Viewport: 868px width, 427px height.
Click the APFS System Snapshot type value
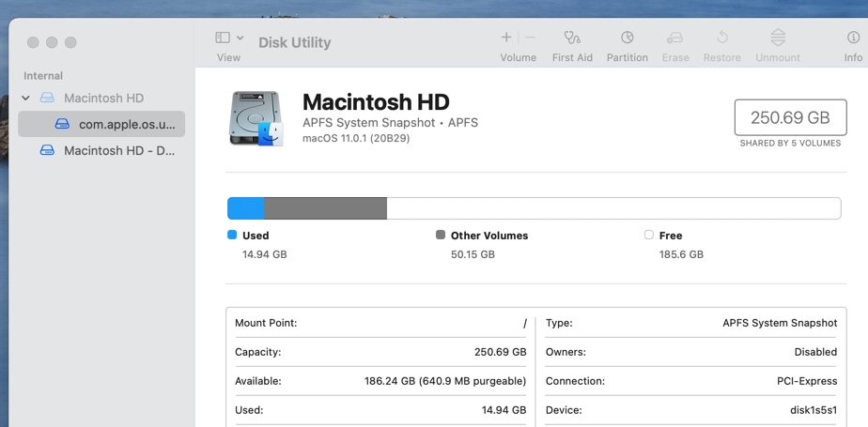tap(780, 323)
